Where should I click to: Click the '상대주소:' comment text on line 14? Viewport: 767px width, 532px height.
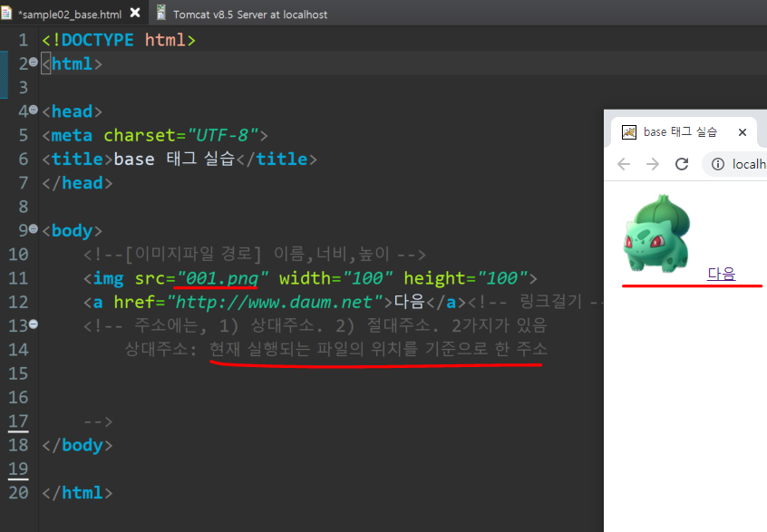coord(160,349)
